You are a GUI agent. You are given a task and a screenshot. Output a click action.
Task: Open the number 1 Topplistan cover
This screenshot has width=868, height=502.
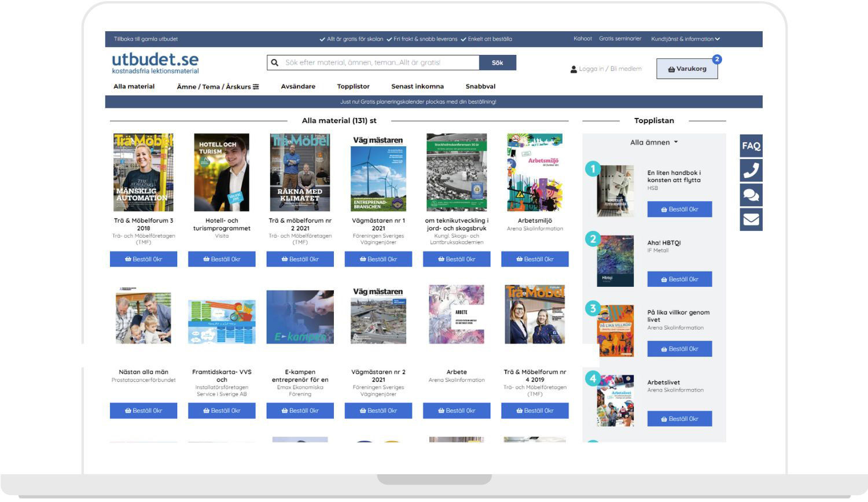(615, 191)
